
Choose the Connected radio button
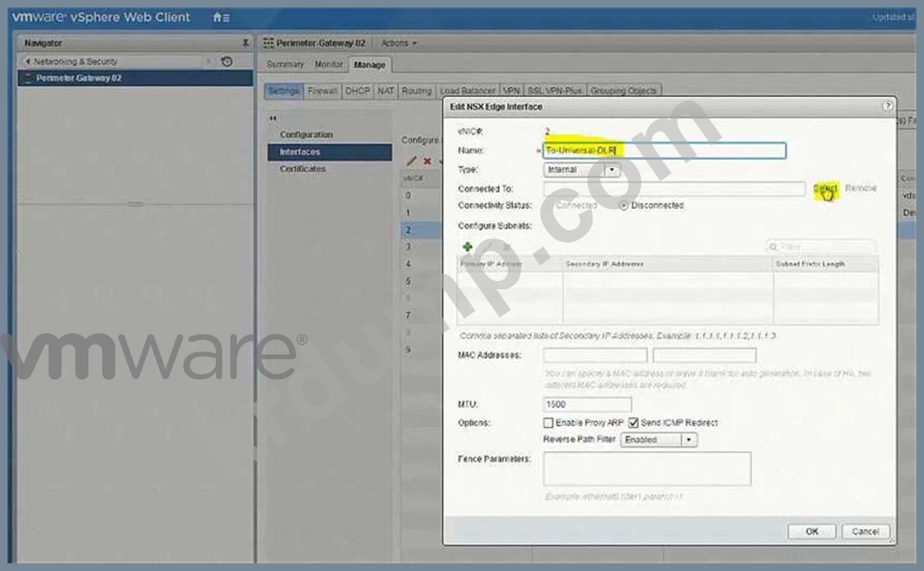pos(550,205)
